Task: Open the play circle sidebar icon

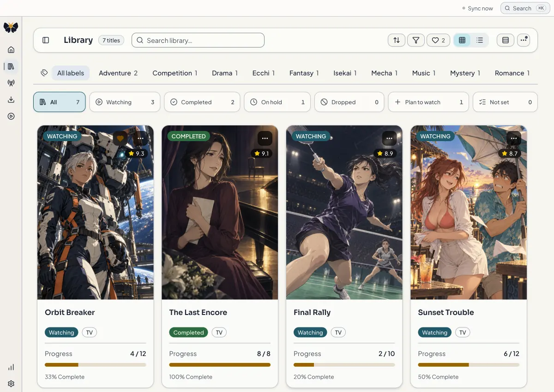Action: tap(11, 116)
